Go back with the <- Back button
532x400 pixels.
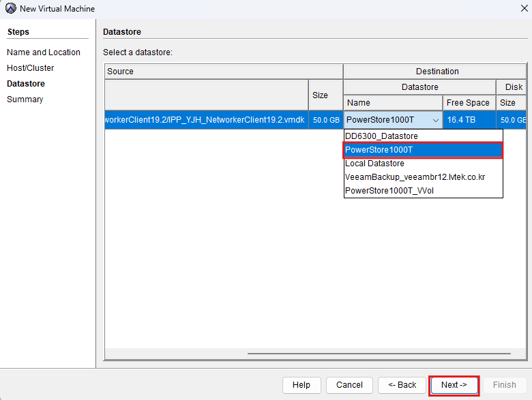pos(402,385)
